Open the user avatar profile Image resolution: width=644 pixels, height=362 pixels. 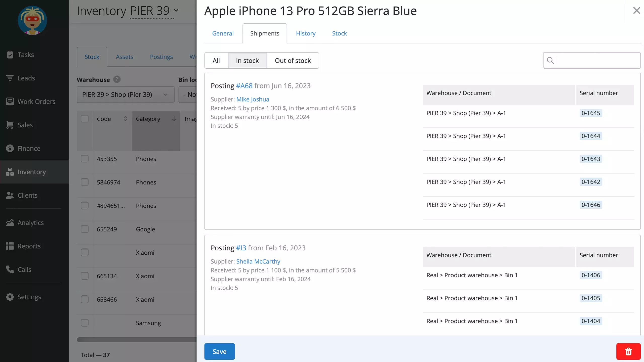coord(32,20)
